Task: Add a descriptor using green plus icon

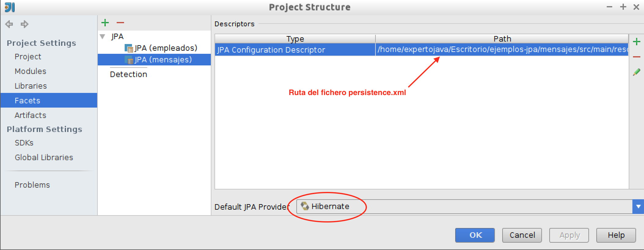Action: coord(637,42)
